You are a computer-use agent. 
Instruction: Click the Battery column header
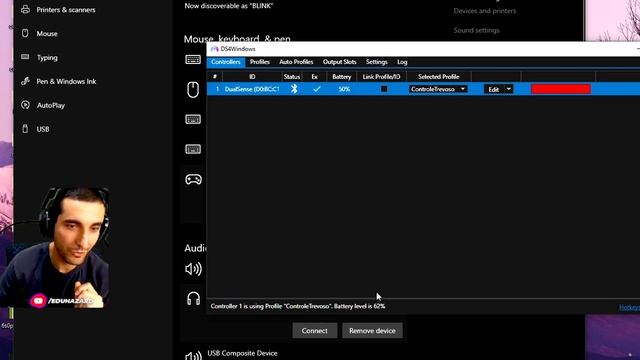pos(342,77)
